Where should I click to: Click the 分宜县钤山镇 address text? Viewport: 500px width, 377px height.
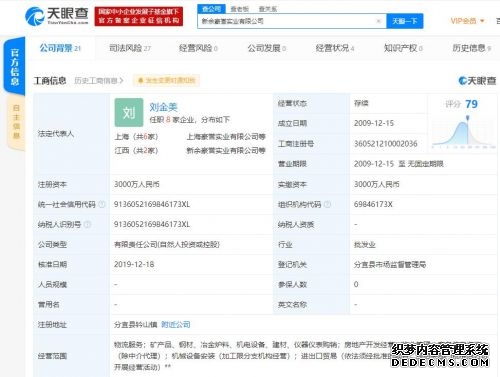pyautogui.click(x=135, y=324)
